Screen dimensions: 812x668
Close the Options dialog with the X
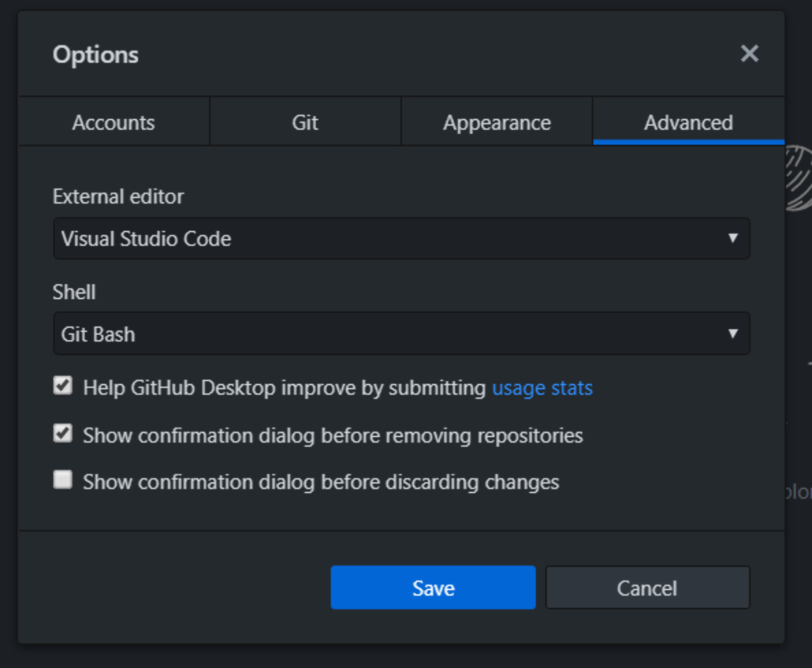[x=749, y=54]
